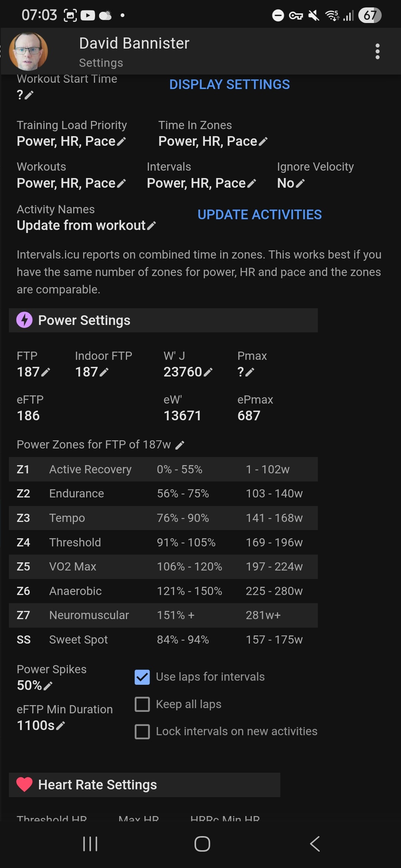Enable Keep all laps checkbox
The height and width of the screenshot is (868, 401).
coord(142,704)
